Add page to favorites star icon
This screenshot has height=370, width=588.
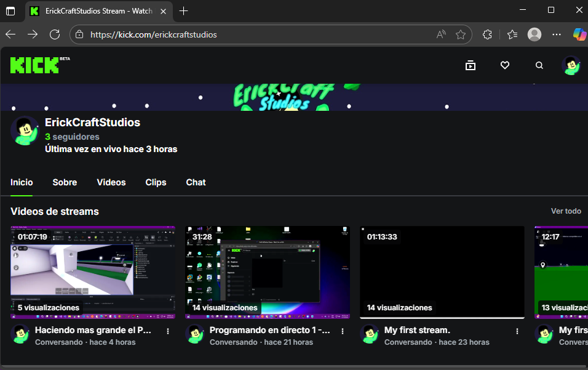point(461,34)
